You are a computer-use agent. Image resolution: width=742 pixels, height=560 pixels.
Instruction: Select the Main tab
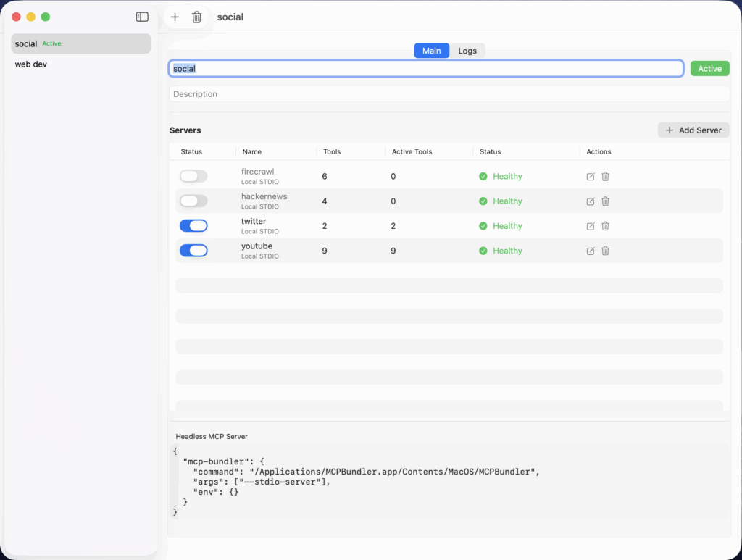point(432,51)
